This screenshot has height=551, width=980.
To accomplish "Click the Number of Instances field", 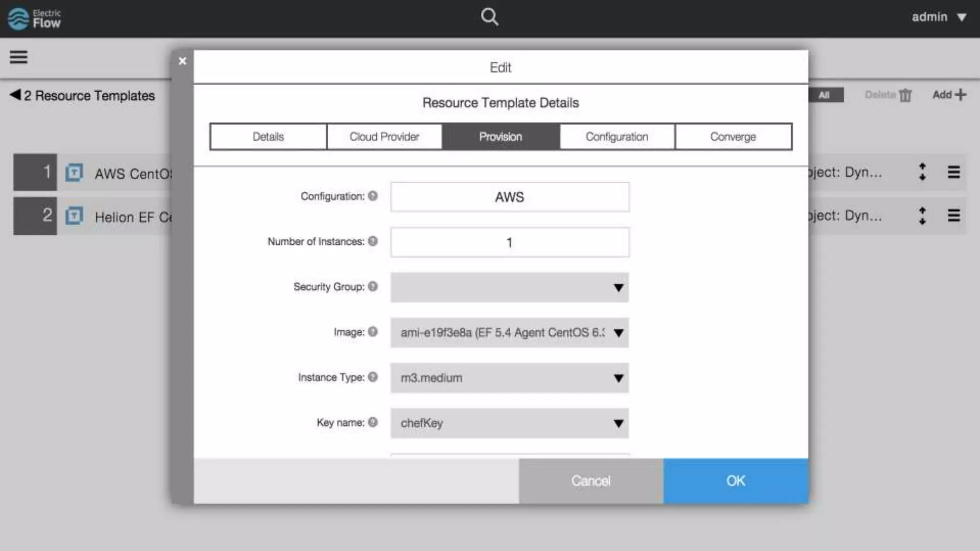I will (510, 242).
